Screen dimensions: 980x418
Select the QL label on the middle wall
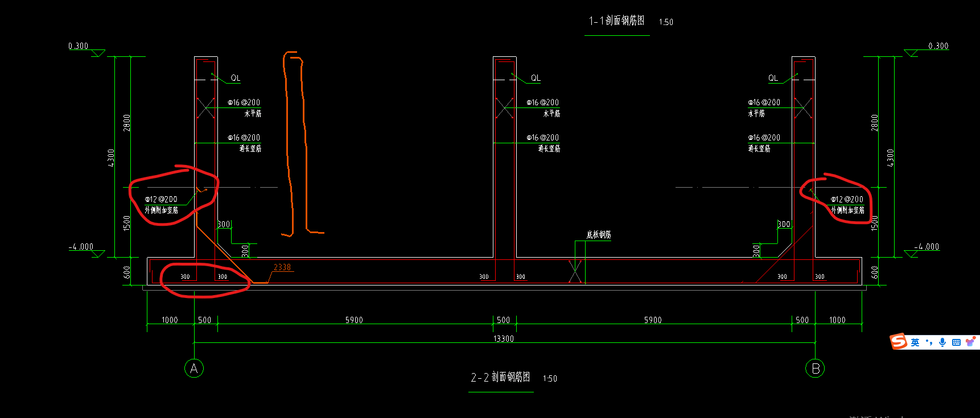(536, 78)
